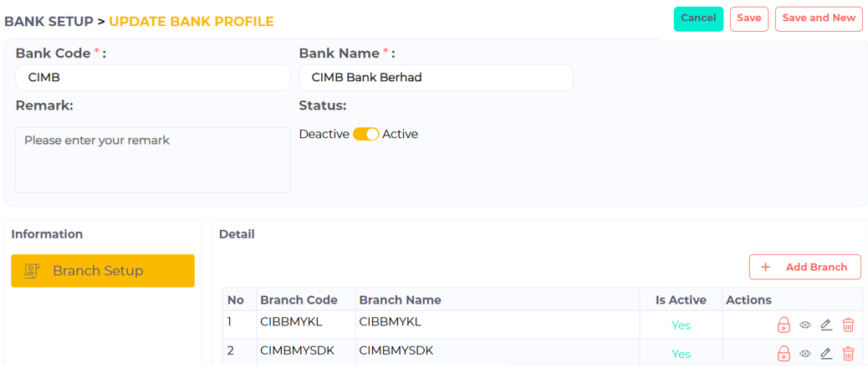Edit branch CIBBMYKL with the pencil icon
The height and width of the screenshot is (378, 868).
826,324
